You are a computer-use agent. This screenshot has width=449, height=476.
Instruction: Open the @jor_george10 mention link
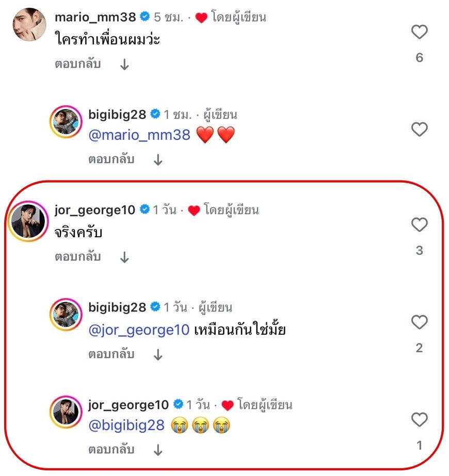pyautogui.click(x=139, y=330)
